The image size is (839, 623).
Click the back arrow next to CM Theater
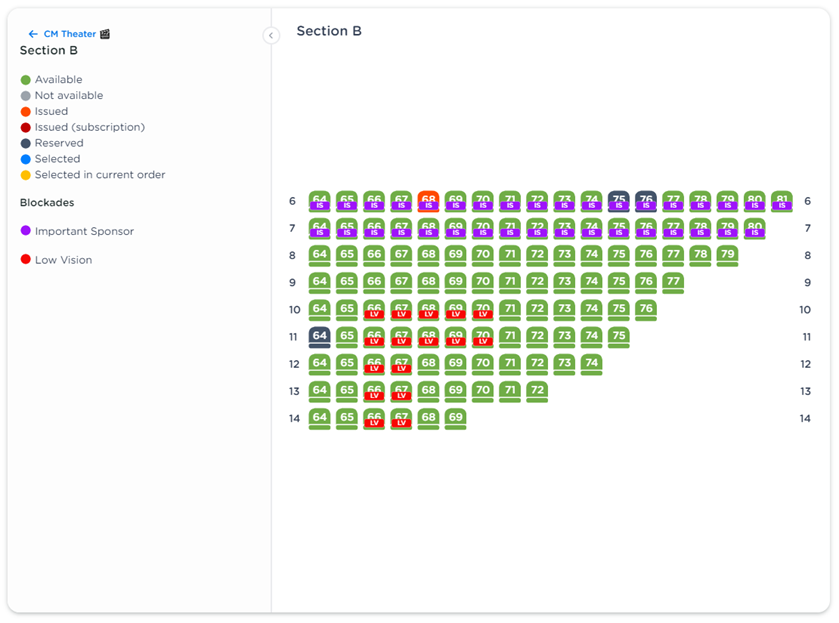click(x=33, y=34)
